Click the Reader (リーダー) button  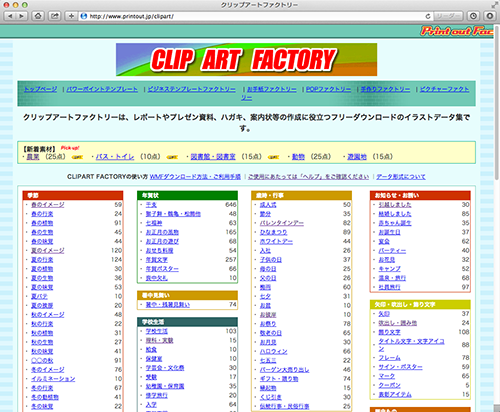click(x=448, y=16)
